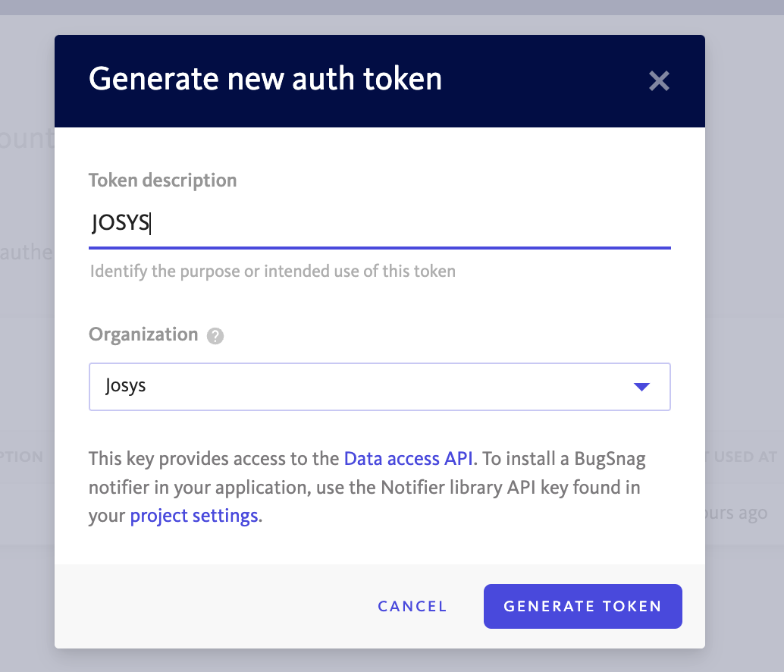Click the Organization help question mark icon

tap(215, 336)
